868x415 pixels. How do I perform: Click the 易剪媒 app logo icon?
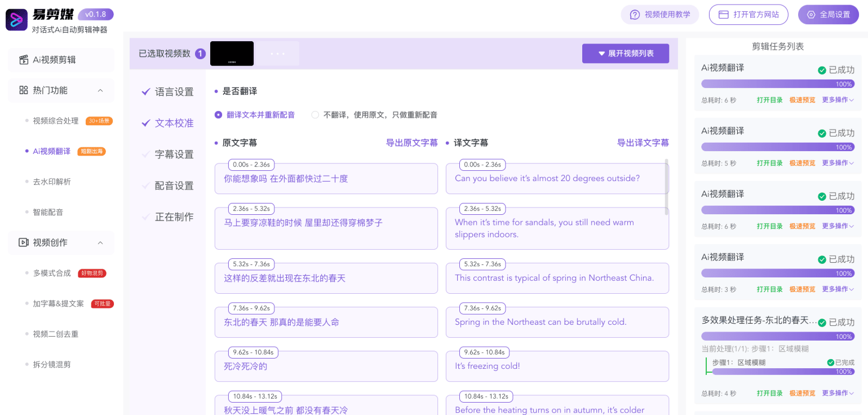click(x=16, y=20)
